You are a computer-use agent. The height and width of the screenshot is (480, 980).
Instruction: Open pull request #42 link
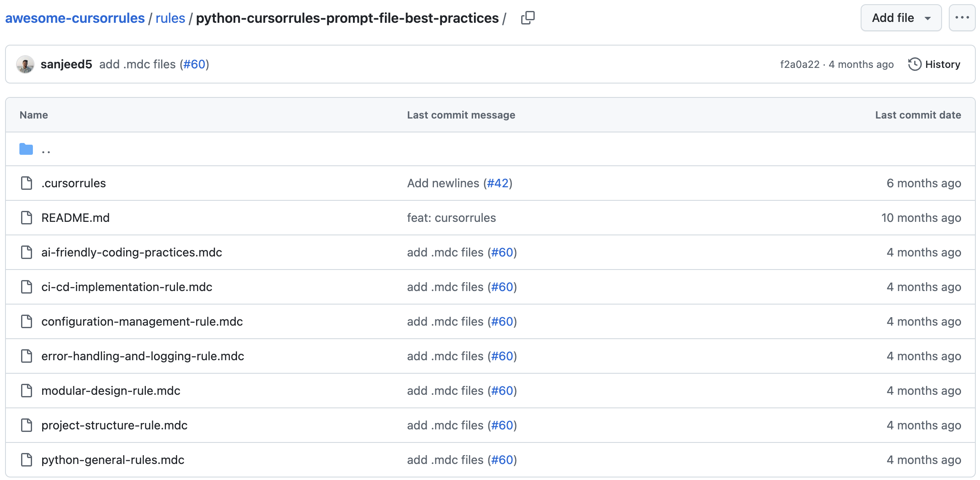point(499,183)
